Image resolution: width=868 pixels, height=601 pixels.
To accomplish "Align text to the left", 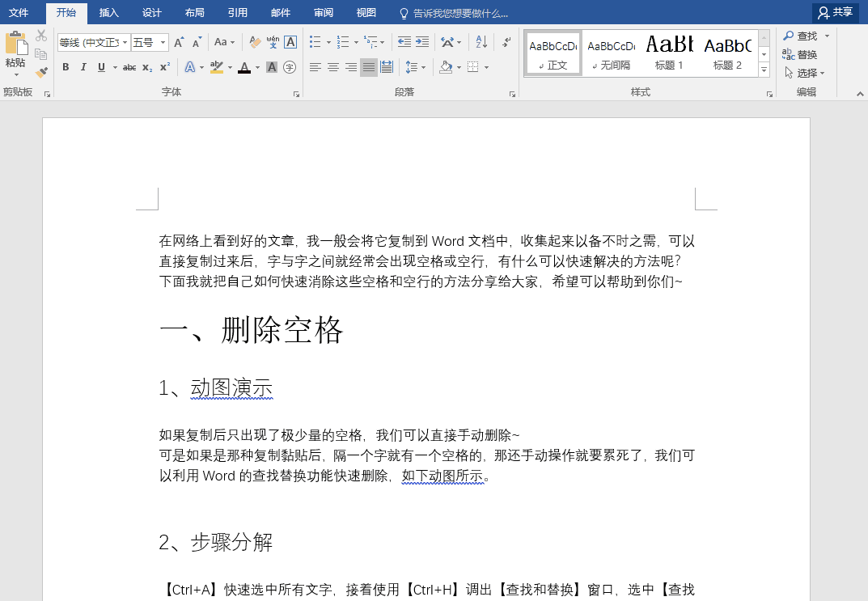I will pos(315,67).
